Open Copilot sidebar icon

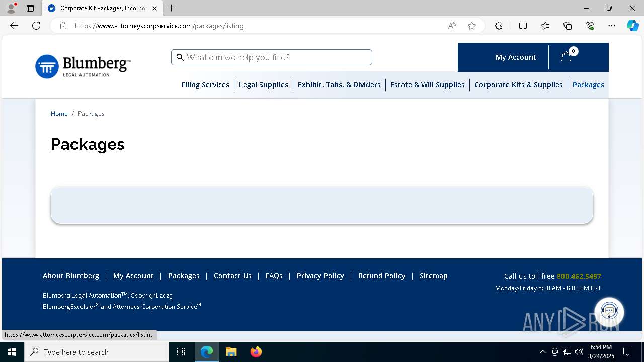[632, 26]
